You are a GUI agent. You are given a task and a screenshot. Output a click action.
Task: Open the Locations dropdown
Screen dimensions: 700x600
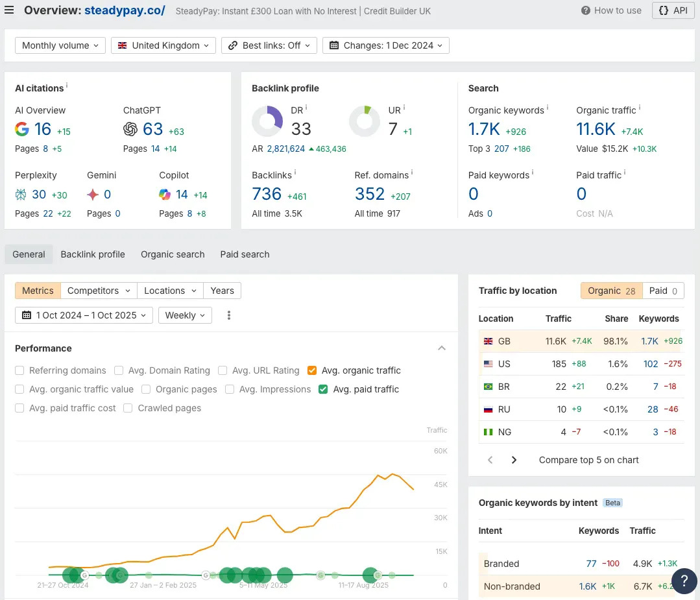(170, 291)
